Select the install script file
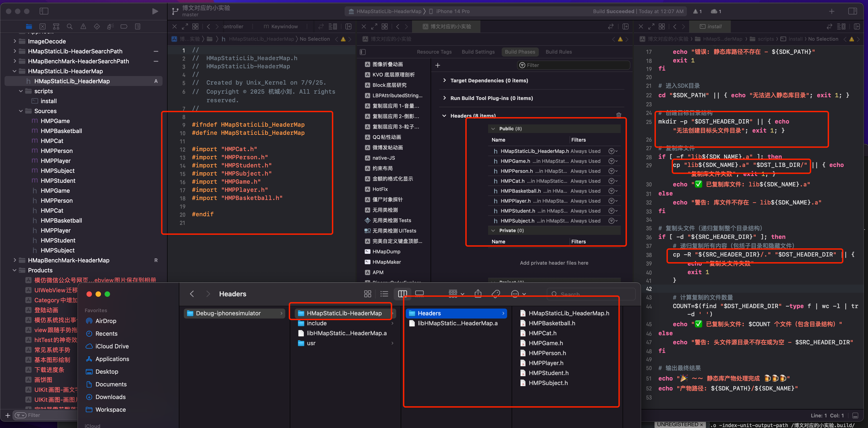 pos(48,101)
